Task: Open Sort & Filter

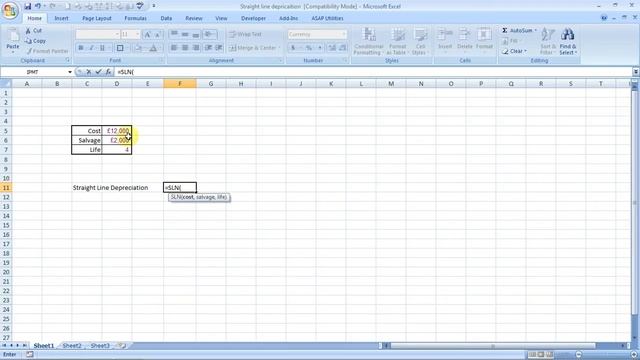Action: [x=547, y=41]
